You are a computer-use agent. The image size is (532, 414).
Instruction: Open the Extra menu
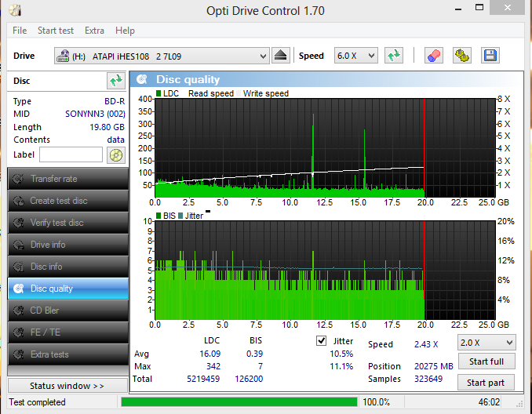(x=94, y=31)
